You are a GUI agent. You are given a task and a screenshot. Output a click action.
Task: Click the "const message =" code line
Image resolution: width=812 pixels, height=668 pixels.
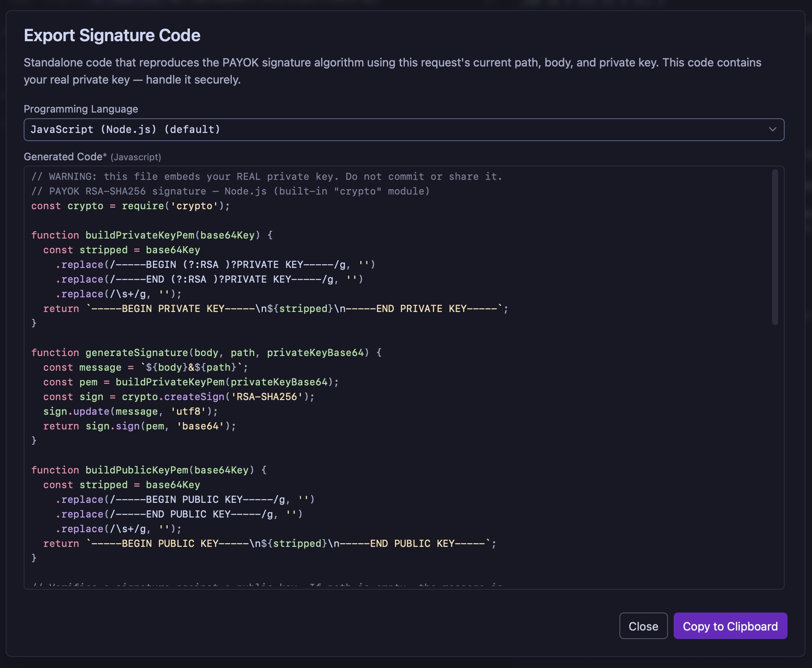pyautogui.click(x=146, y=367)
